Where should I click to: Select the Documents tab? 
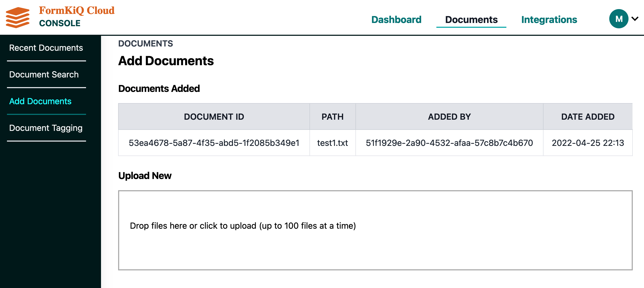pos(471,20)
